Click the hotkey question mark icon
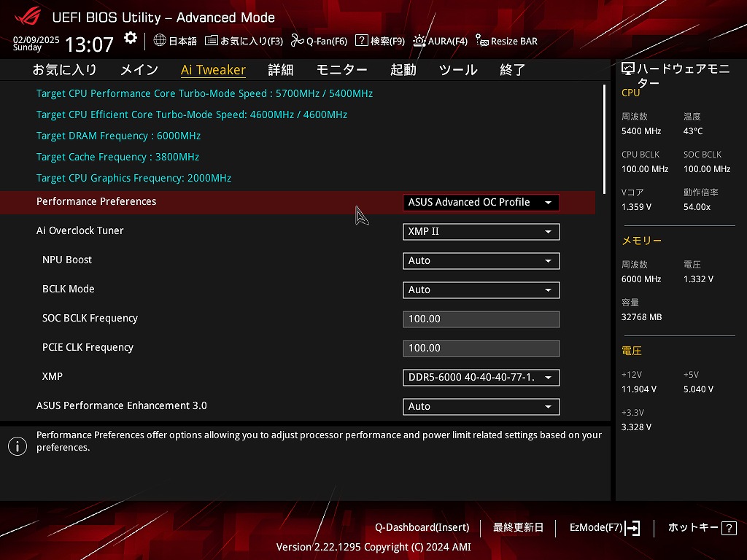The width and height of the screenshot is (747, 560). tap(729, 528)
